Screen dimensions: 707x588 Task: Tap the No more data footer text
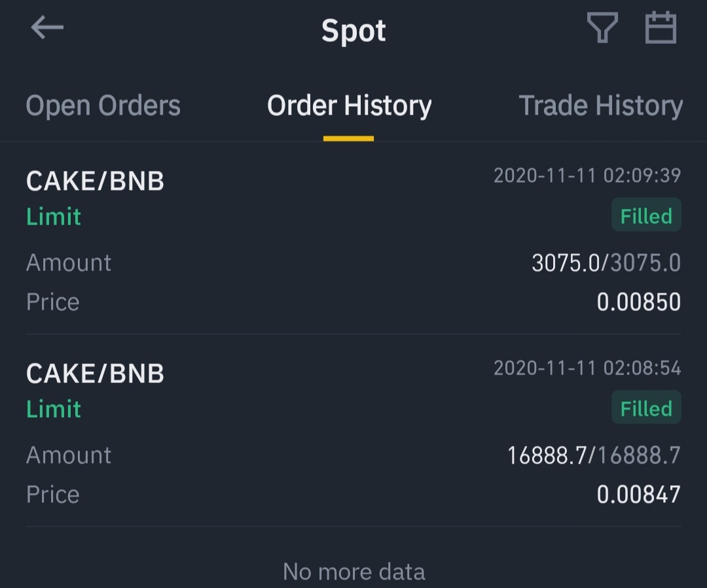(x=353, y=572)
